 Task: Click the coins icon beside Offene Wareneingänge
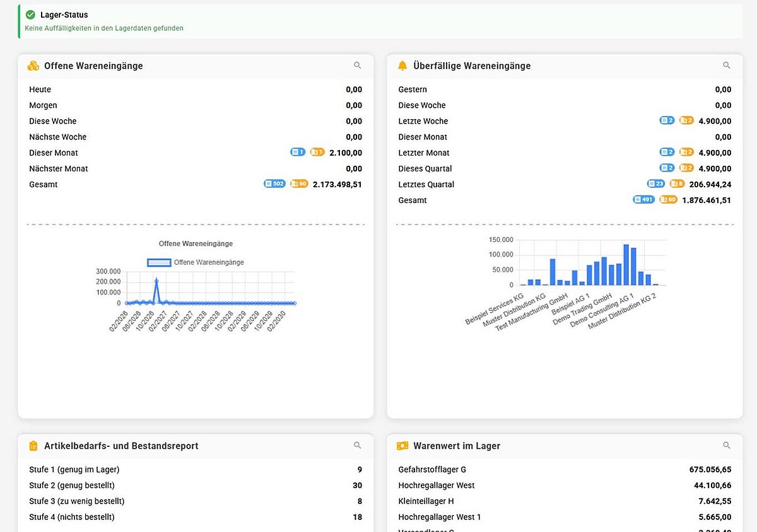coord(33,66)
